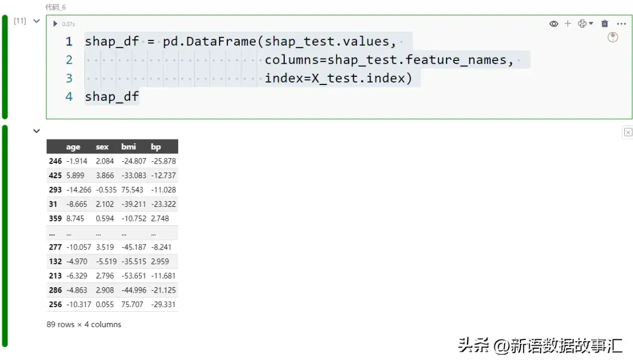Click execution count [11] label

coord(20,21)
